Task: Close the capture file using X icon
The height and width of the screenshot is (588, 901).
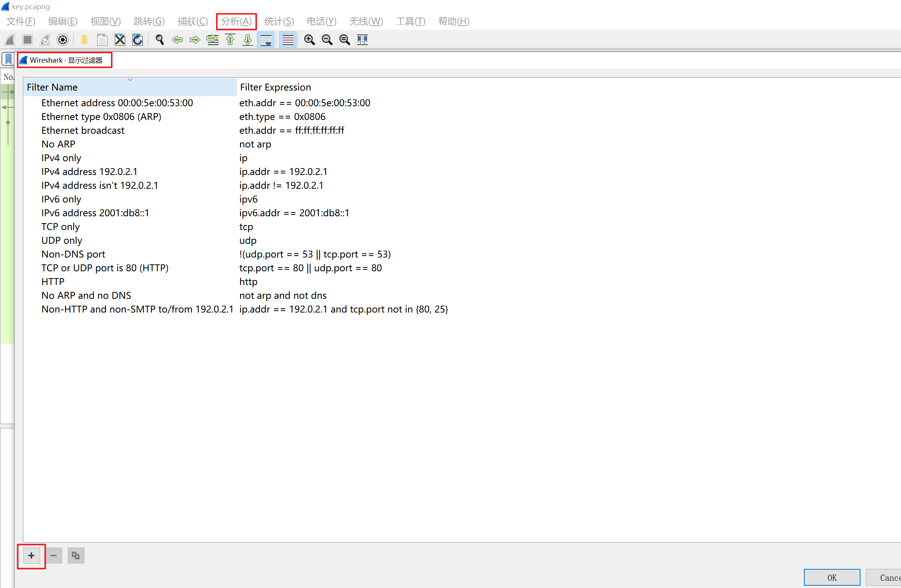Action: click(120, 40)
